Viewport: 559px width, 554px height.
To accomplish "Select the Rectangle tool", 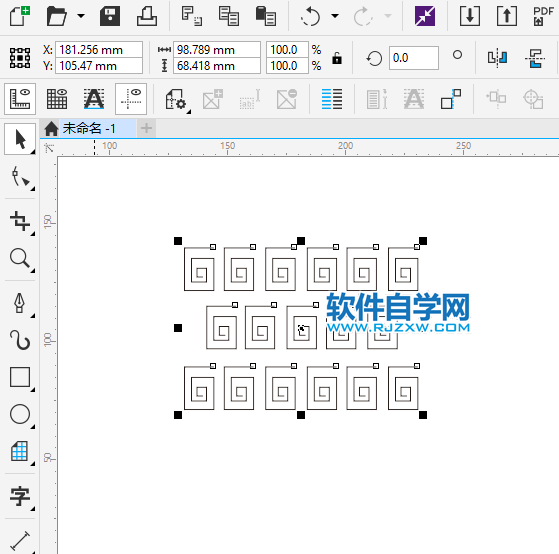I will pos(20,377).
